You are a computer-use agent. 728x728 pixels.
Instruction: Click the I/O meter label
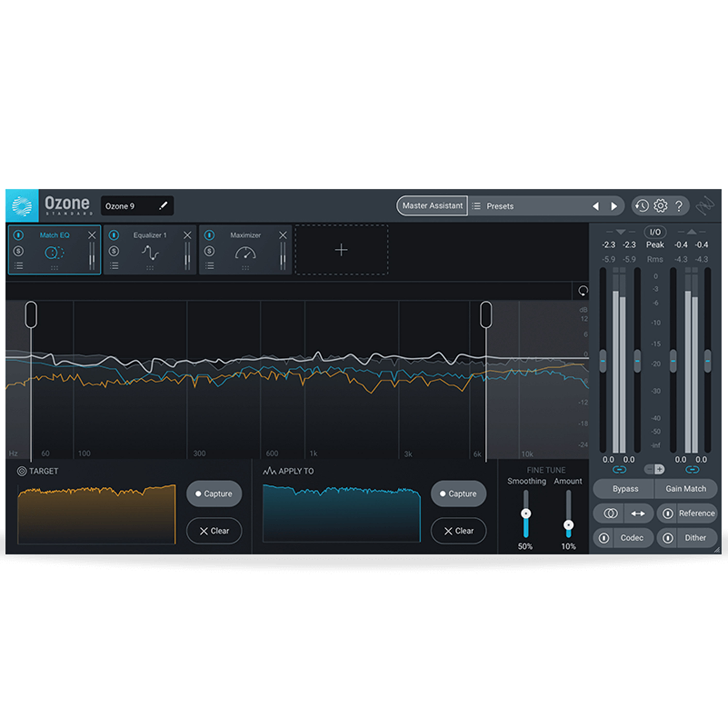pos(655,232)
